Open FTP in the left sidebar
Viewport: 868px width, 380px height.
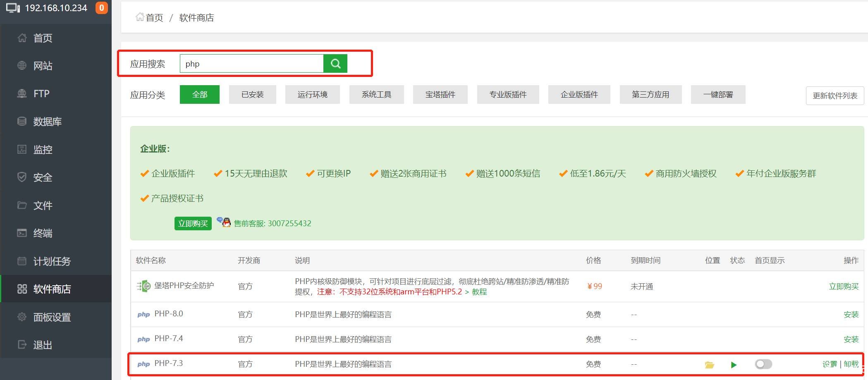pos(56,93)
